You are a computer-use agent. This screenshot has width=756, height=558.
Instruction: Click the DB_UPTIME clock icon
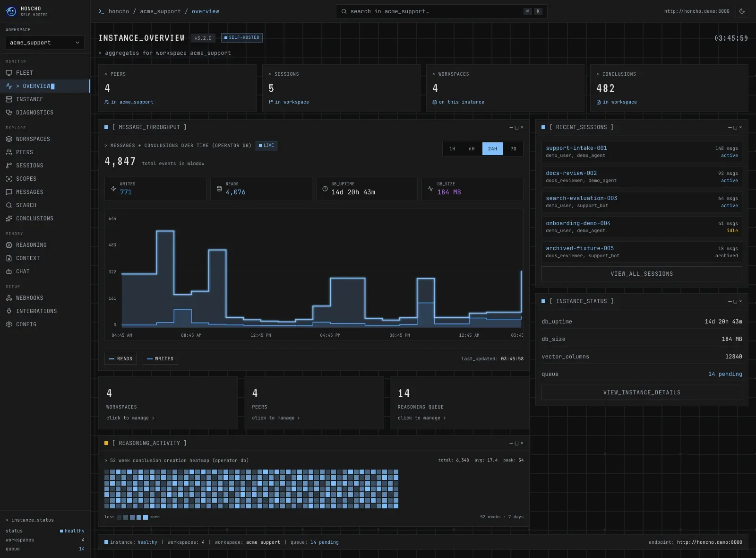coord(325,189)
